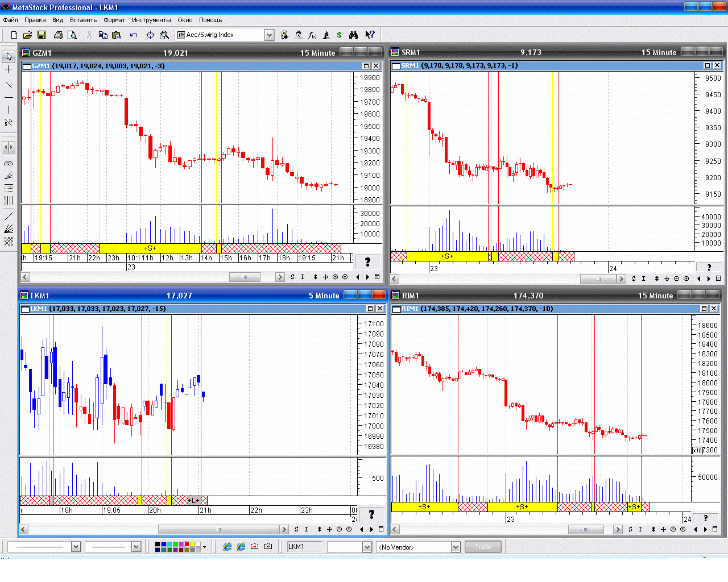Click the question mark on GZM1 chart
728x582 pixels.
pos(367,262)
